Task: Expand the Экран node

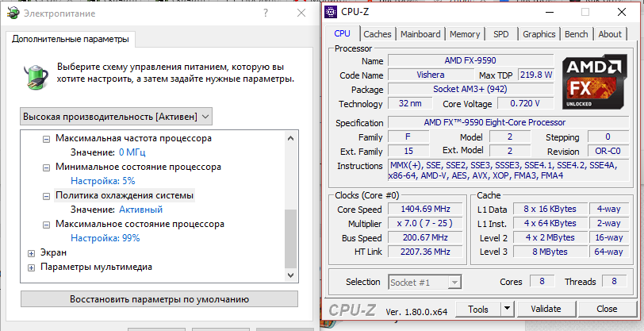Action: click(x=31, y=254)
